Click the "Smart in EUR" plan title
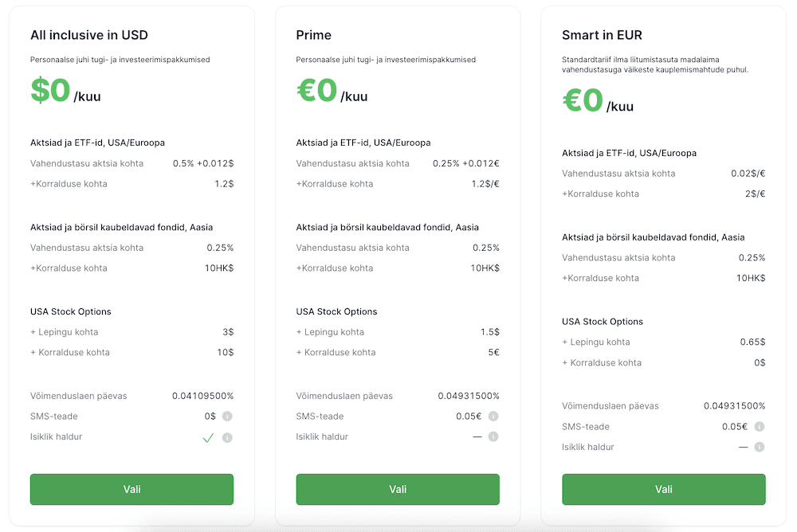Viewport: 797px width, 532px height. point(602,35)
